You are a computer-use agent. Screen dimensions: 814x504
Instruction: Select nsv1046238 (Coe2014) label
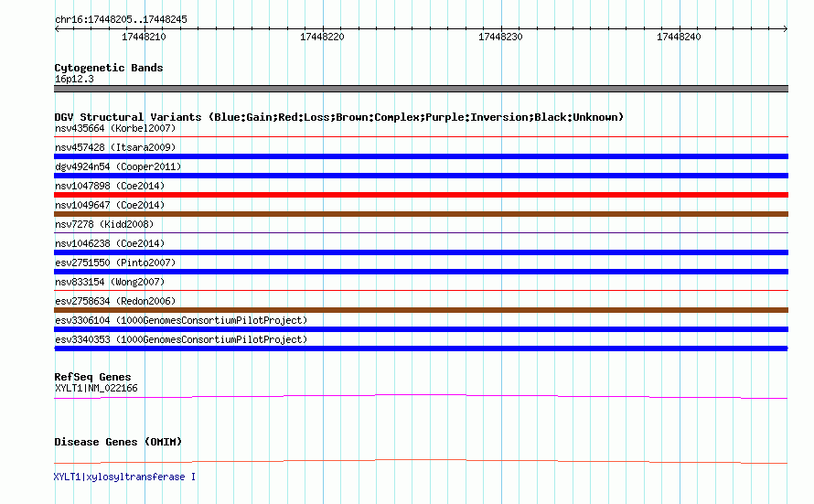[110, 243]
